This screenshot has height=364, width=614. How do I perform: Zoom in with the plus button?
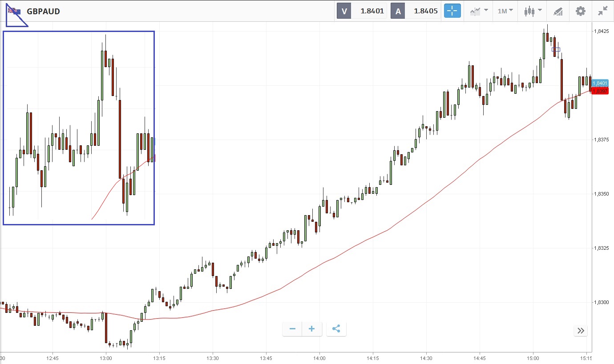pos(312,329)
